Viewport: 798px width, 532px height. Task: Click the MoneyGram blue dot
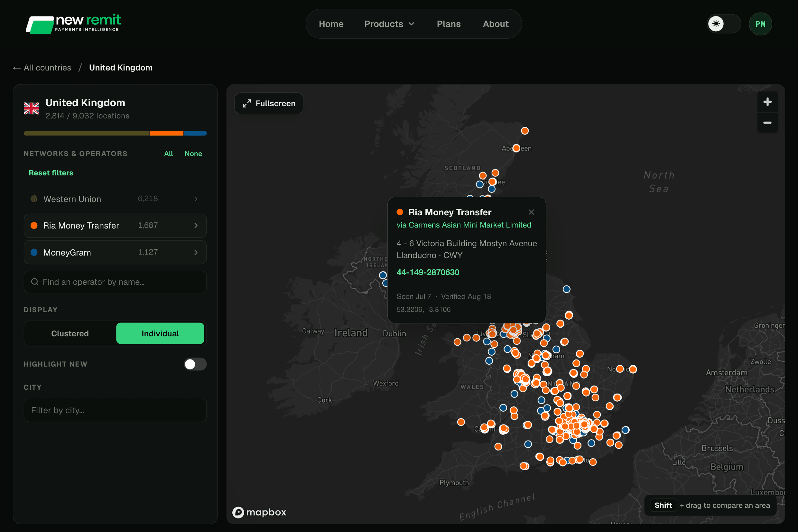34,252
